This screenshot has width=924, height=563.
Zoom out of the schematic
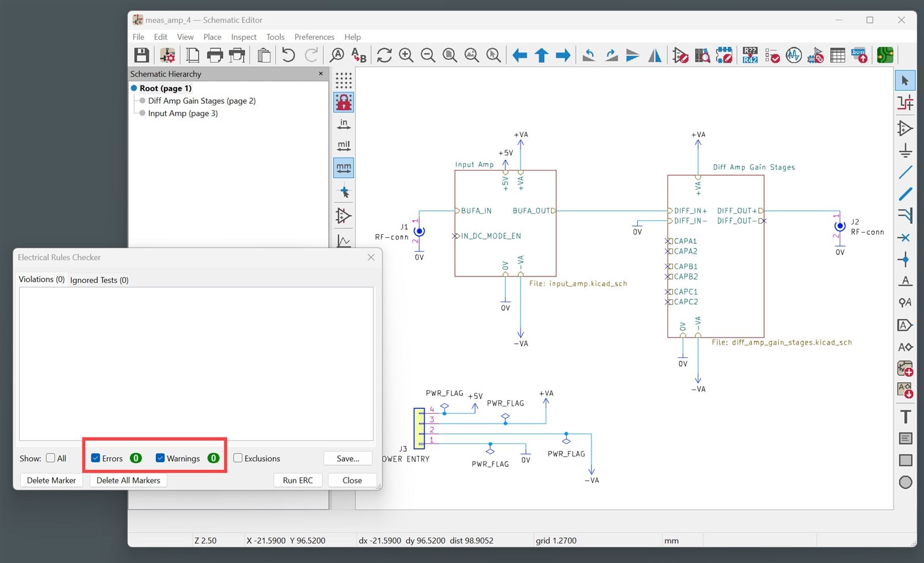(x=428, y=55)
